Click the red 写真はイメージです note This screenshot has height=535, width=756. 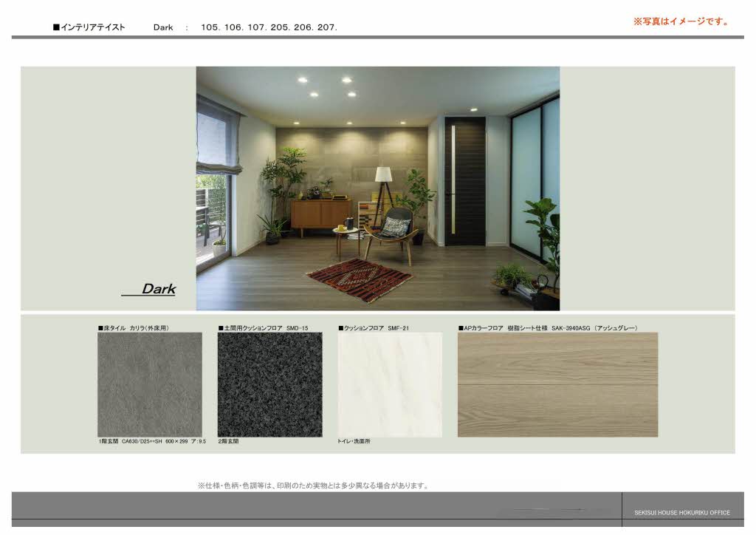681,21
